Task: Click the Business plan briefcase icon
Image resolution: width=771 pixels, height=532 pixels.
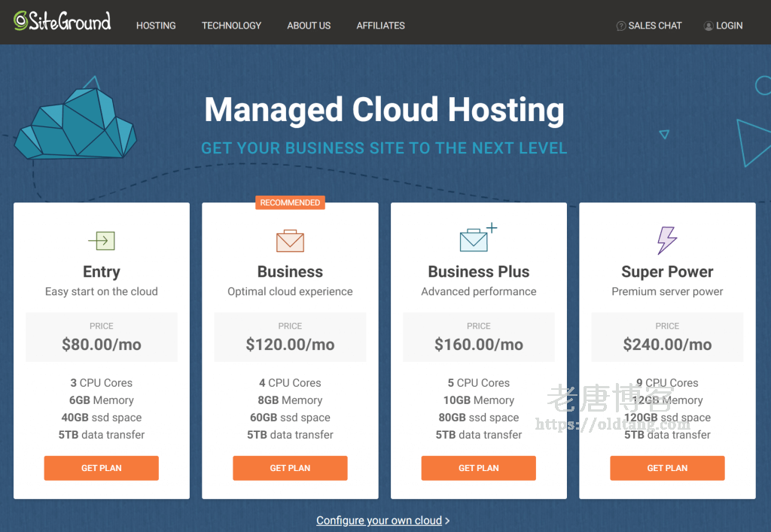Action: tap(290, 241)
